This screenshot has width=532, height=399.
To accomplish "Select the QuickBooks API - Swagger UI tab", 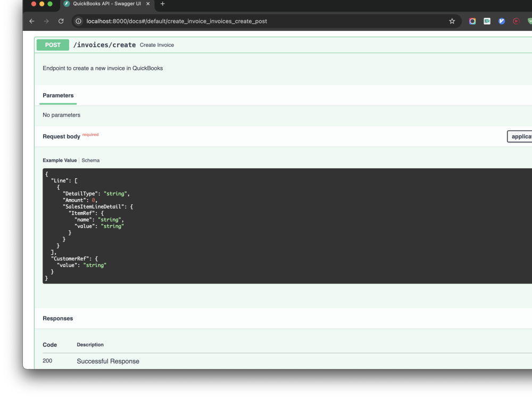I will (107, 4).
